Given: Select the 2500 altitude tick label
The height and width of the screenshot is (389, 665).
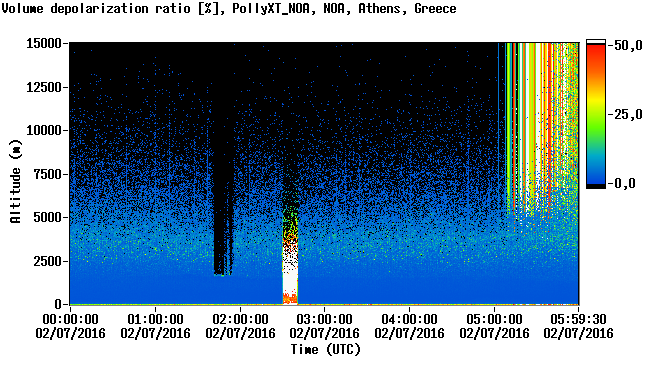Looking at the screenshot, I should (48, 261).
